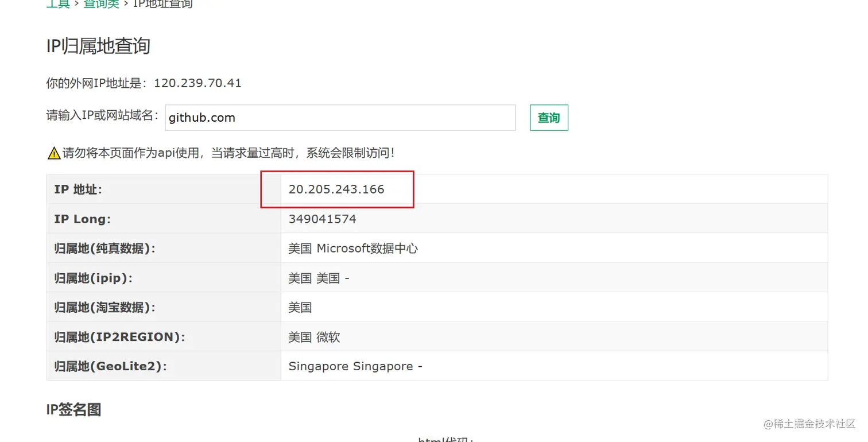Click the Singapore Singapore - GeoLite2 result
The width and height of the screenshot is (868, 442).
click(x=355, y=366)
